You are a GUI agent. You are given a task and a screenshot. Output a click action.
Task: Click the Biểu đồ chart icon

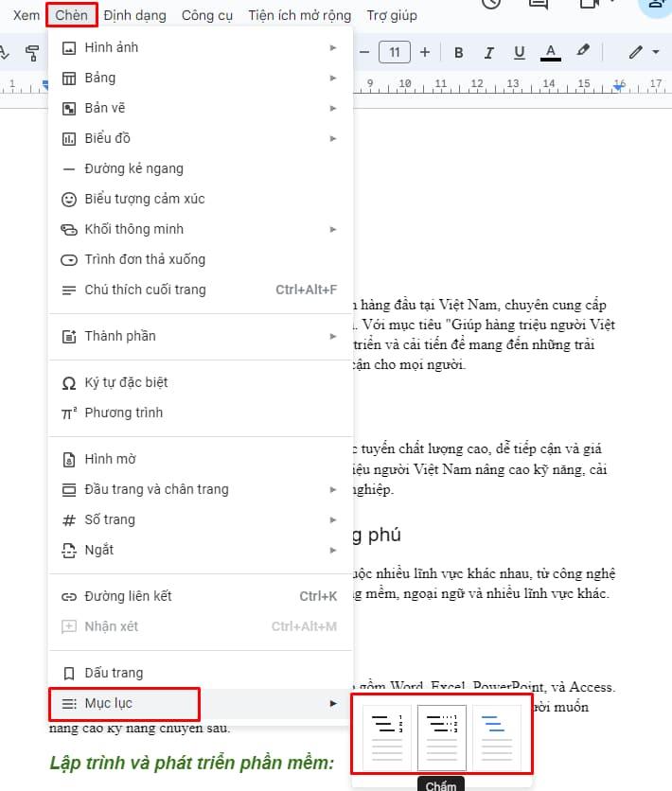tap(68, 139)
